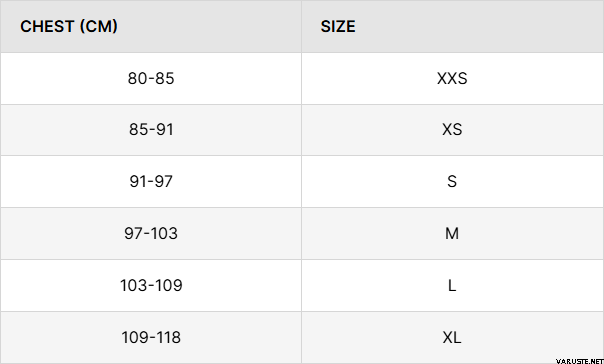Choose the M size entry

point(452,233)
